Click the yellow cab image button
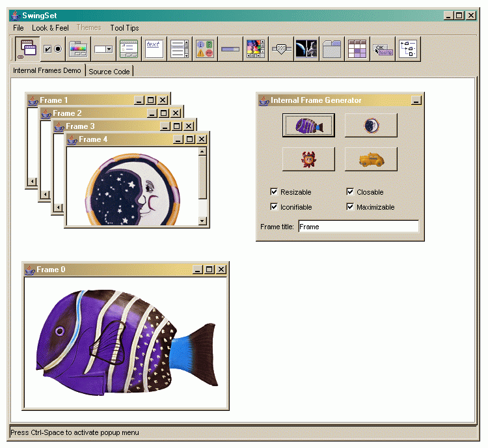This screenshot has height=448, width=488. [x=371, y=159]
